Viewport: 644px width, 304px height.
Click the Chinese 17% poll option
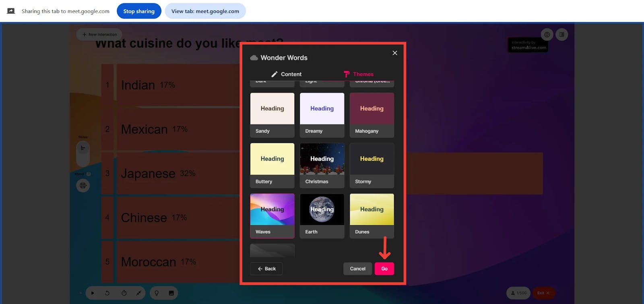pyautogui.click(x=171, y=218)
